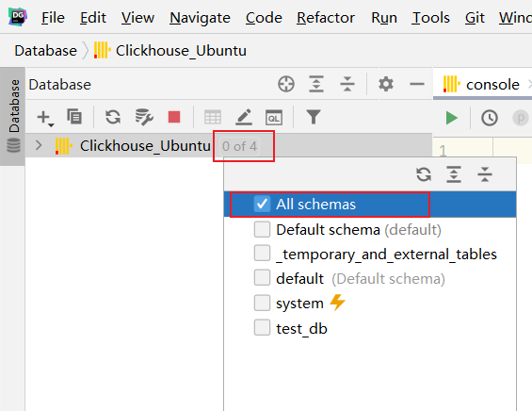Viewport: 532px width, 411px height.
Task: Click line number 1 in console gutter
Action: (443, 150)
